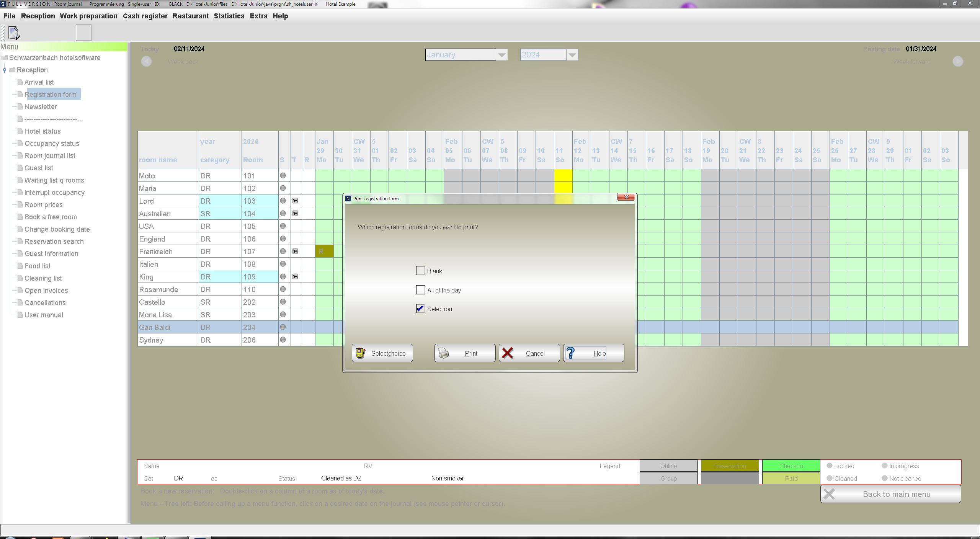Image resolution: width=980 pixels, height=539 pixels.
Task: Click Back to main menu button
Action: [890, 494]
